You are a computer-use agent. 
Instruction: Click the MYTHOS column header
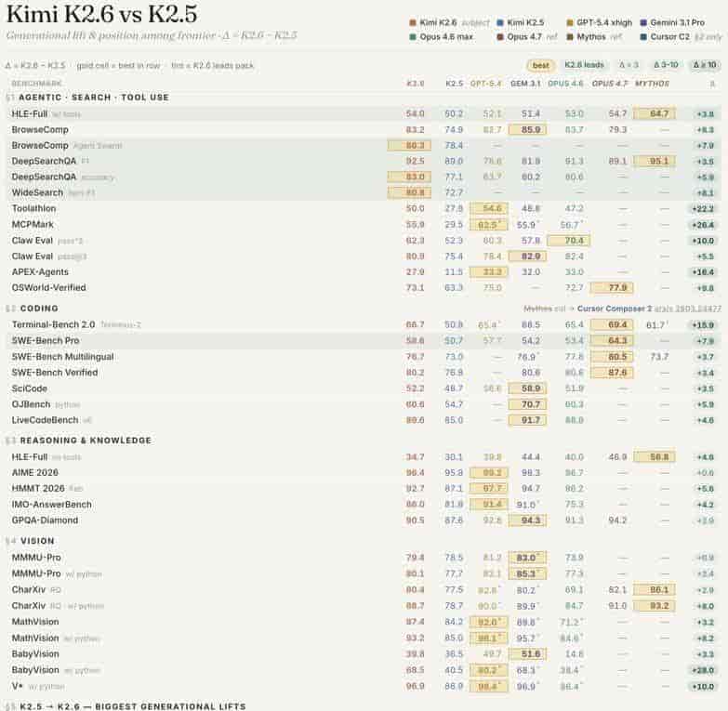click(652, 84)
